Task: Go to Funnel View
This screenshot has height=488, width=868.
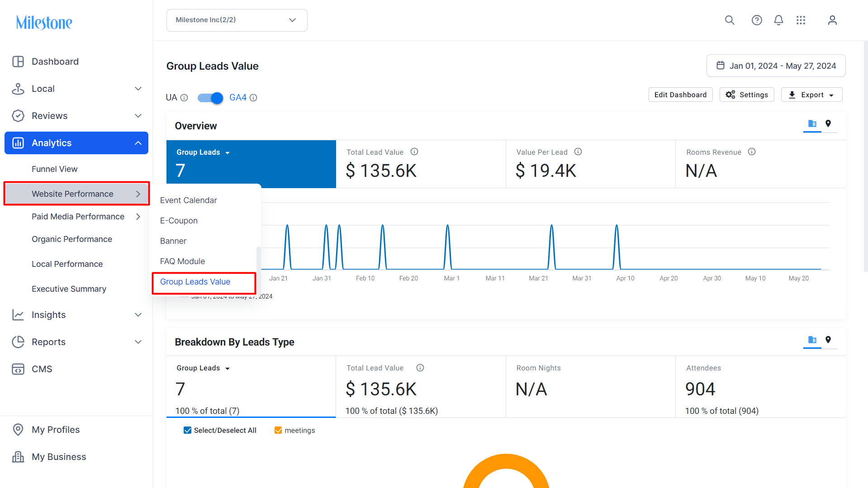Action: (x=54, y=169)
